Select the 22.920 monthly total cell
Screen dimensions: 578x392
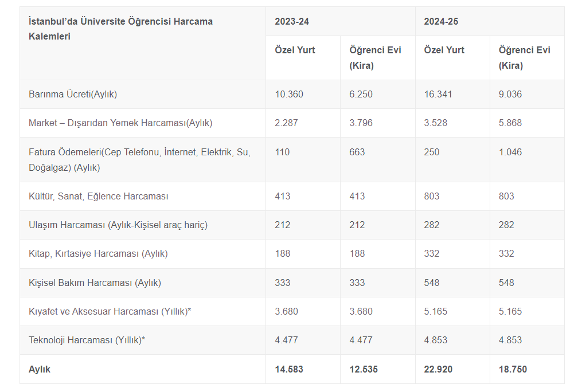pyautogui.click(x=438, y=369)
